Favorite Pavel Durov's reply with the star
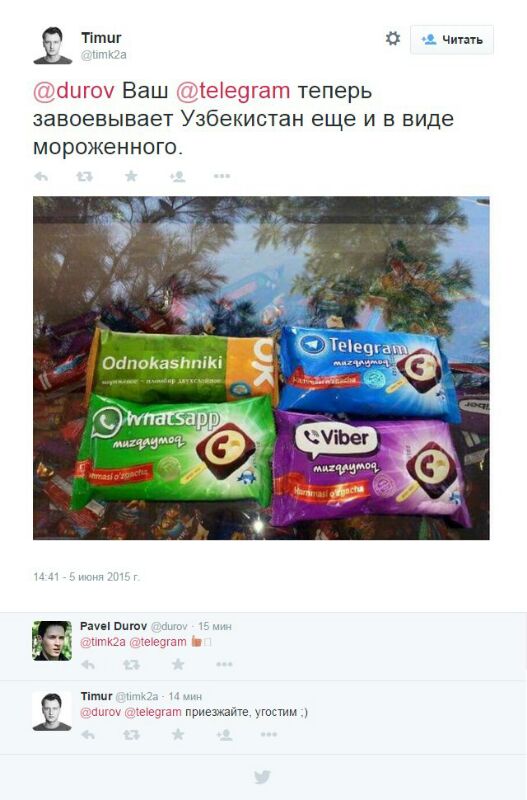The width and height of the screenshot is (527, 800). point(178,664)
